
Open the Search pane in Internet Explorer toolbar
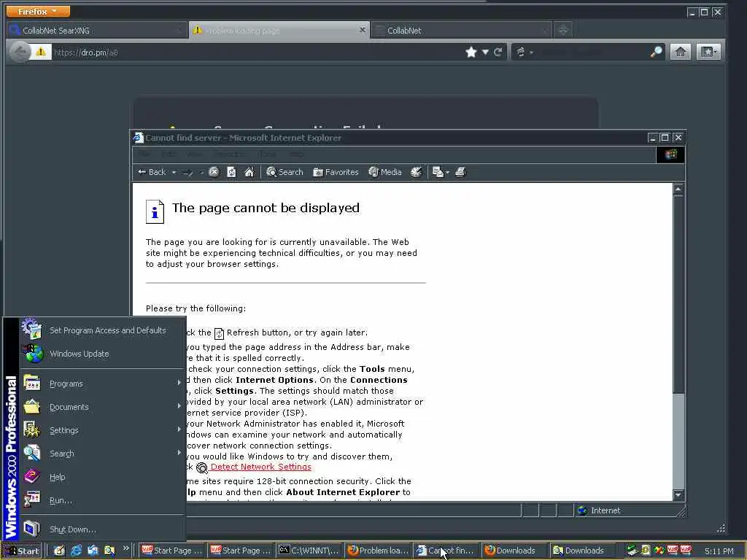click(x=285, y=172)
